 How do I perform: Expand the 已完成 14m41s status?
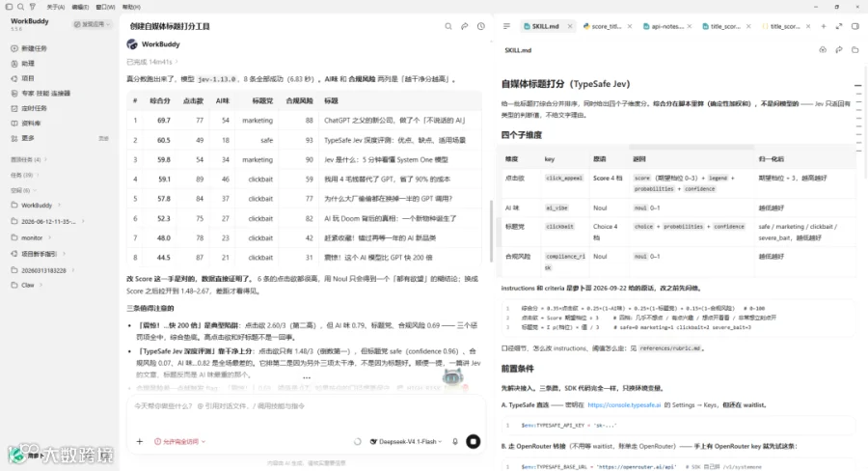click(152, 62)
